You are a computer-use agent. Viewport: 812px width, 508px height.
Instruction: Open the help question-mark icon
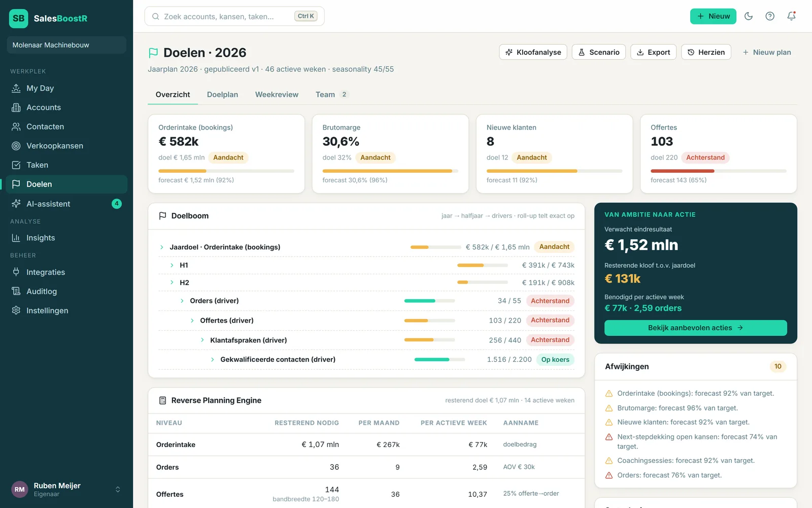click(x=770, y=16)
